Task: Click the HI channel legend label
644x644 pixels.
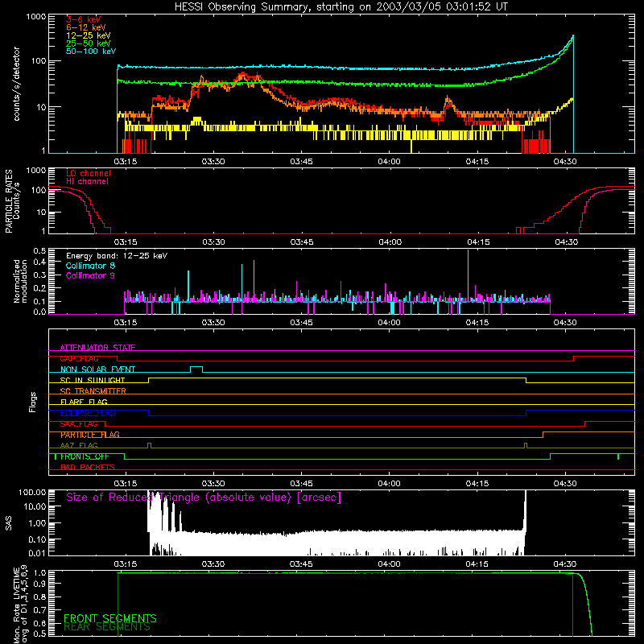Action: click(87, 182)
